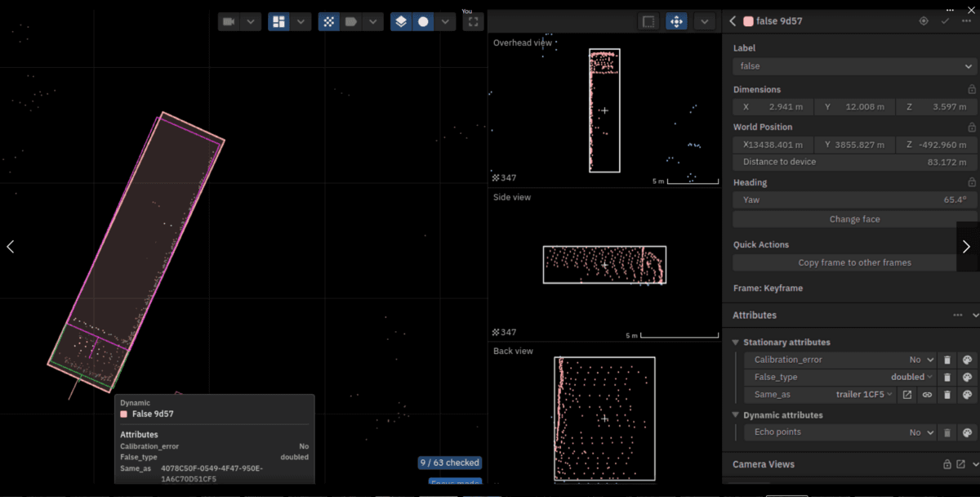Click the Overhead view crosshair center
This screenshot has height=497, width=980.
[x=604, y=110]
